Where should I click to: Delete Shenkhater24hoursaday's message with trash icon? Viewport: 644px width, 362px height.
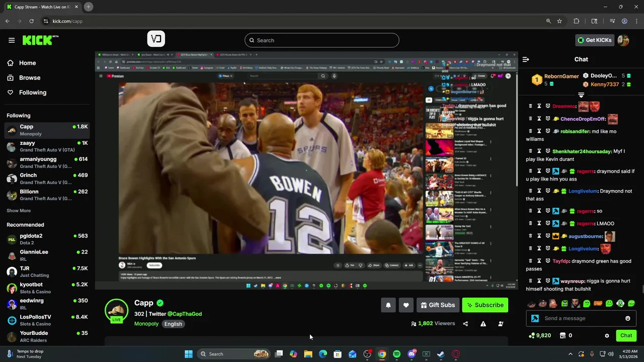click(530, 151)
